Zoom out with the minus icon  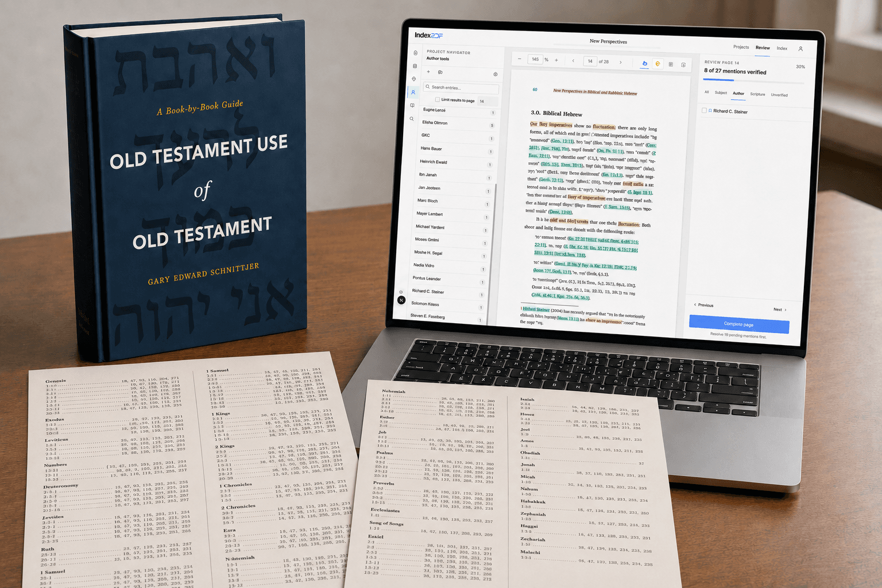(520, 59)
